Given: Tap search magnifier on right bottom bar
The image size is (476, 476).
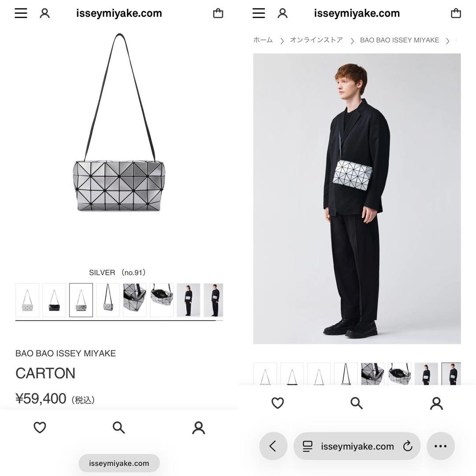Looking at the screenshot, I should [x=357, y=403].
